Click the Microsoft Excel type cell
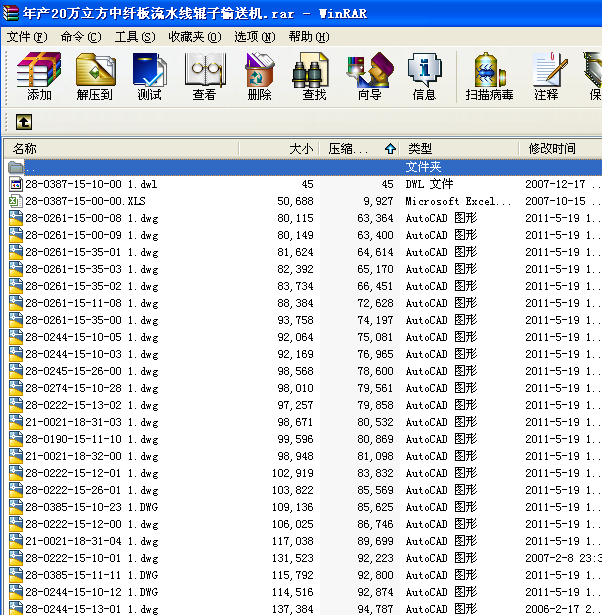 point(458,201)
